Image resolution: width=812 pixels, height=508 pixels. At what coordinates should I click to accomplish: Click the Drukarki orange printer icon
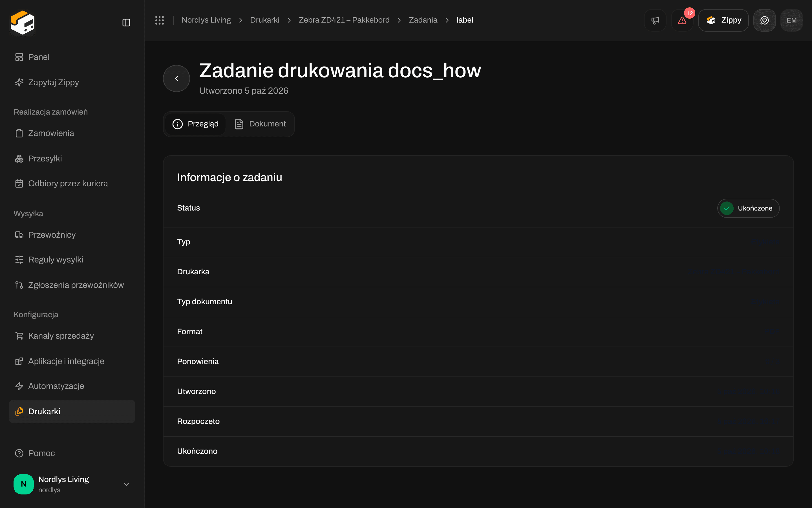[19, 411]
